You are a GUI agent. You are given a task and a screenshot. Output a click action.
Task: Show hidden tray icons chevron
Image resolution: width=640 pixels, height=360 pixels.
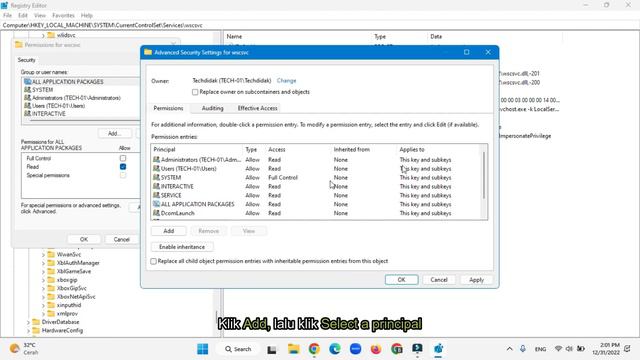pyautogui.click(x=509, y=349)
